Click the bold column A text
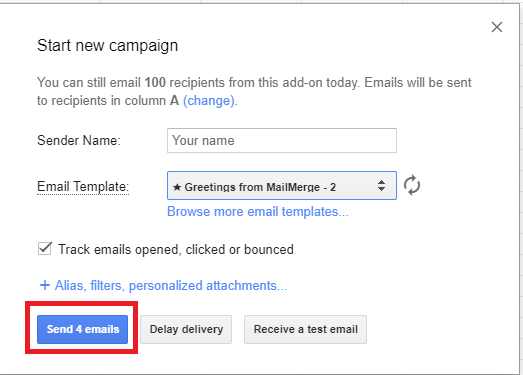This screenshot has height=375, width=523. (174, 100)
